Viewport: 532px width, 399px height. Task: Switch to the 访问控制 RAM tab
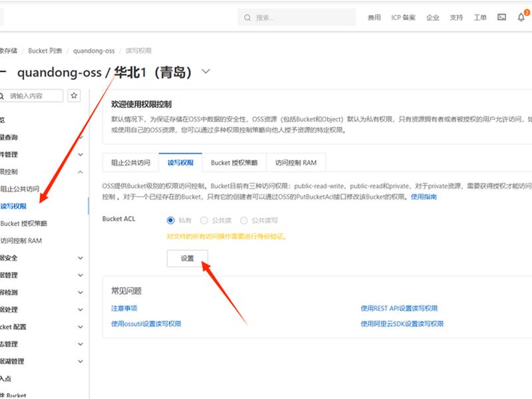click(296, 162)
